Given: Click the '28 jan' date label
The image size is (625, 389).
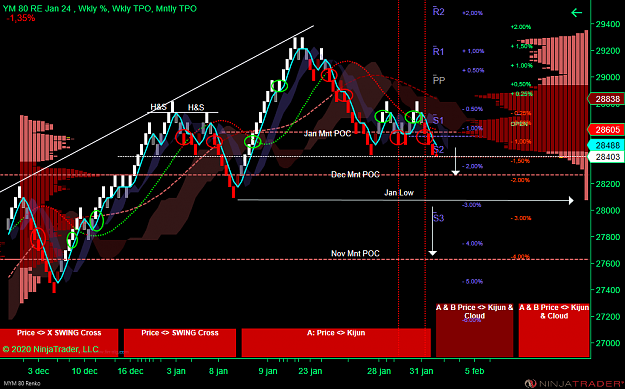Looking at the screenshot, I should click(379, 371).
